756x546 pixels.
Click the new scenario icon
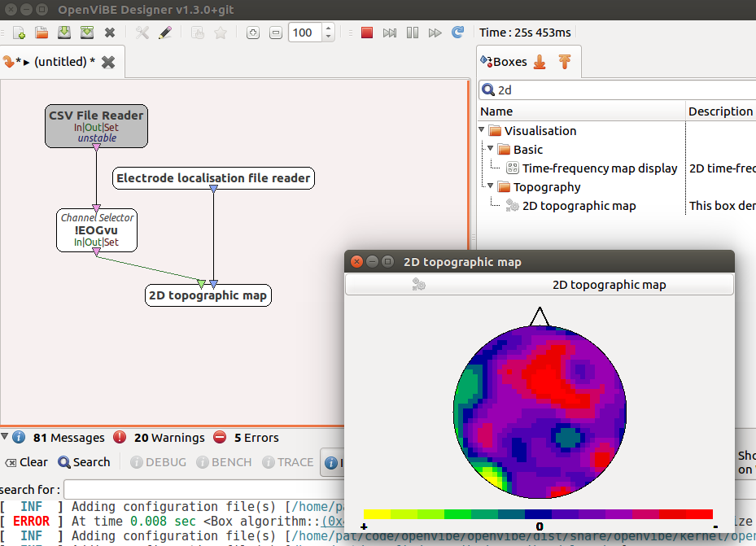point(19,33)
